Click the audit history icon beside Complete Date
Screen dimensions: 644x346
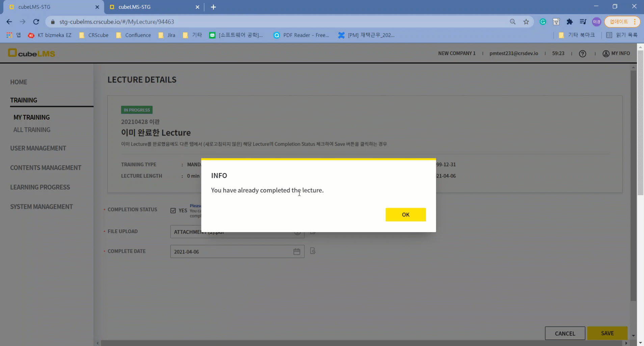coord(313,251)
